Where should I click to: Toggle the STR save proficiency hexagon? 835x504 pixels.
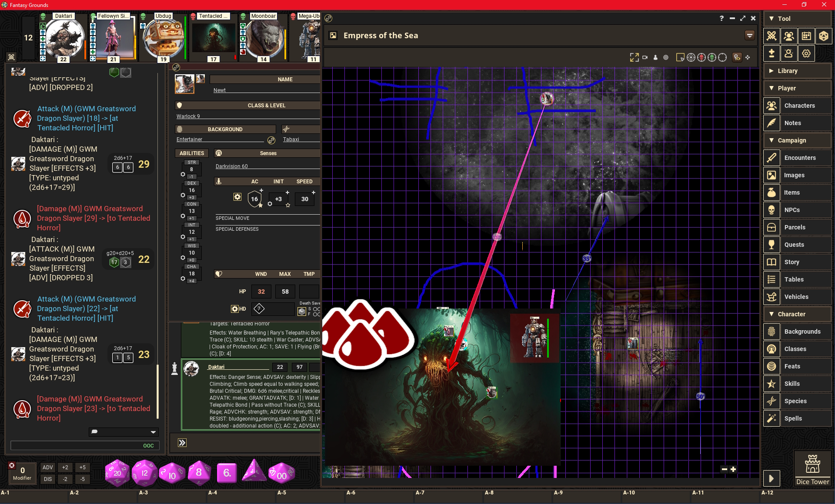click(183, 174)
